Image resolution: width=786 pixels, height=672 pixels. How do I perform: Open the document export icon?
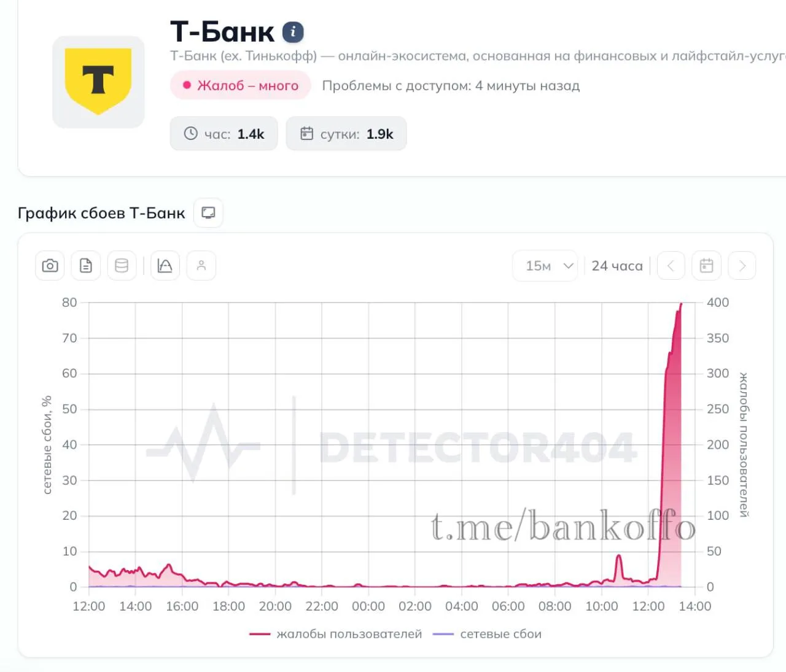[86, 266]
